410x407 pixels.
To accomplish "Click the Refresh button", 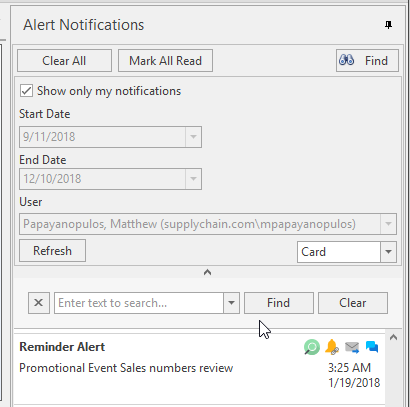I will point(52,251).
